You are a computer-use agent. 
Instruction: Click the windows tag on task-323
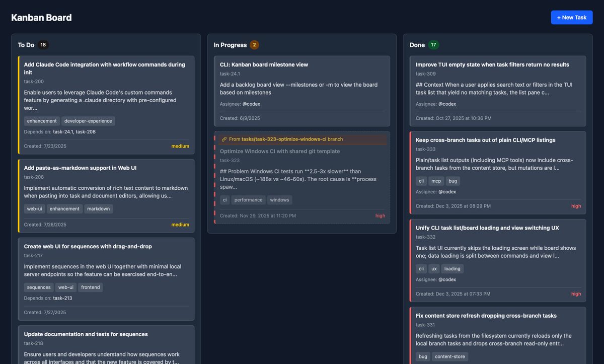(x=280, y=200)
